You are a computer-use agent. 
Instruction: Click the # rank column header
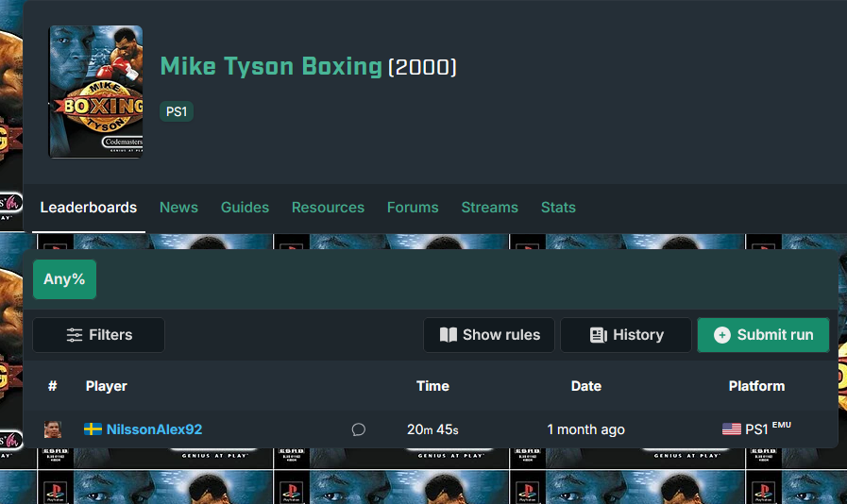[x=52, y=386]
